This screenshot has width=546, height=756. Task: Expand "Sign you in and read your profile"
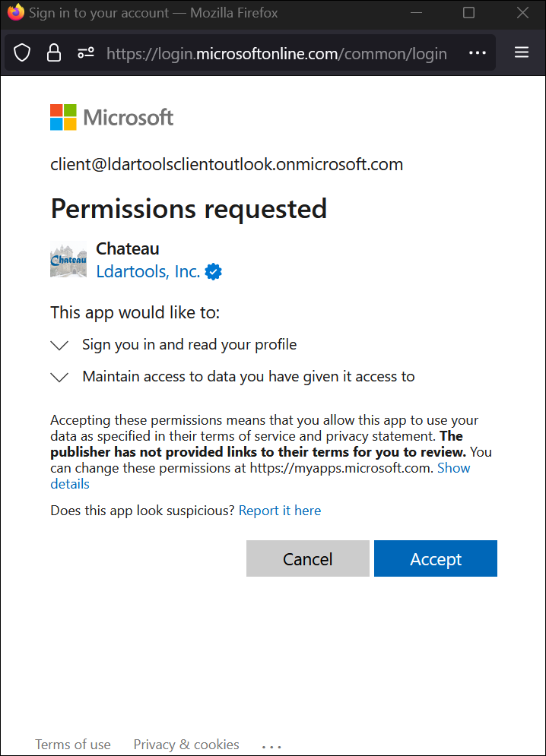59,346
